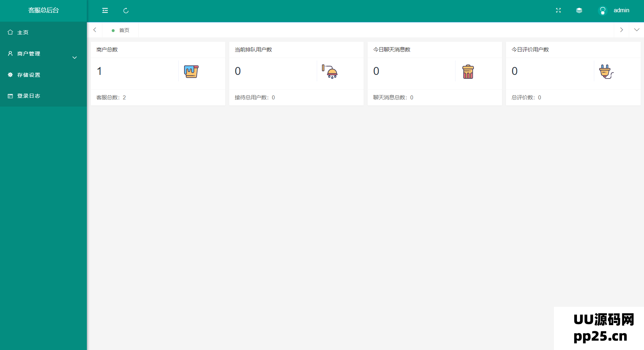
Task: Click the trash bin icon in 今日聊天消息数 card
Action: (x=468, y=72)
